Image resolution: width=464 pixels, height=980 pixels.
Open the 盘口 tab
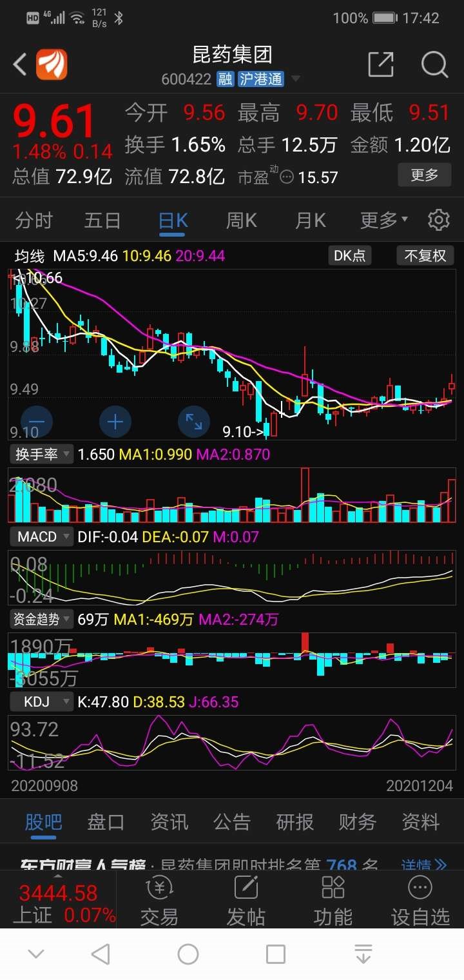[106, 822]
